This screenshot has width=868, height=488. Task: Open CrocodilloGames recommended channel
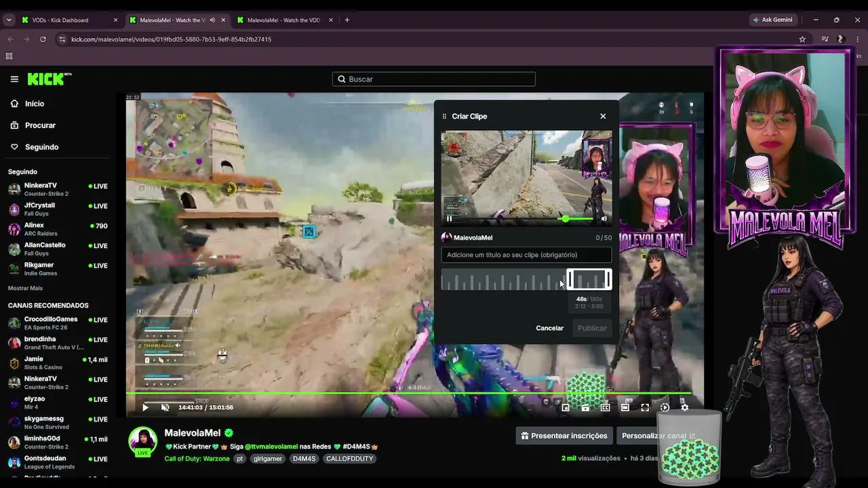click(x=58, y=323)
